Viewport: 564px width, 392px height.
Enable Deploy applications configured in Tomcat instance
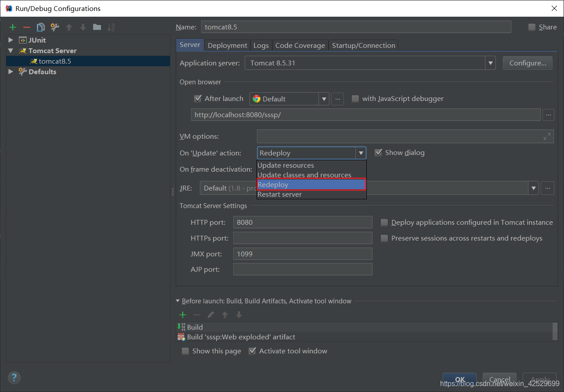click(x=384, y=223)
